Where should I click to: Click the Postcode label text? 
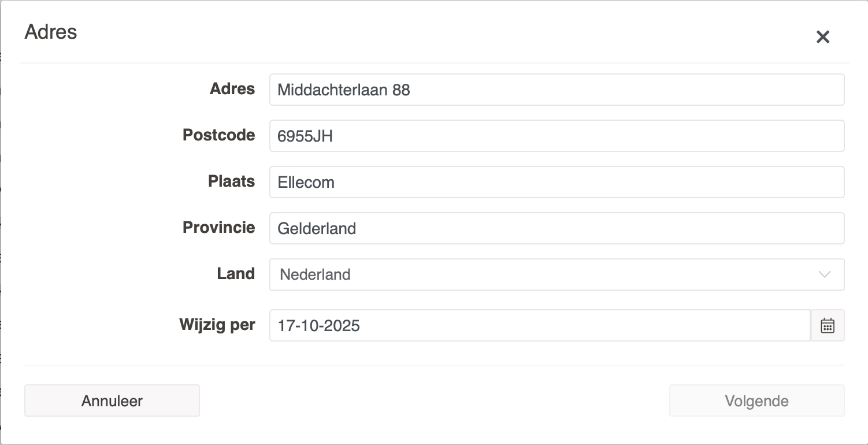tap(218, 135)
